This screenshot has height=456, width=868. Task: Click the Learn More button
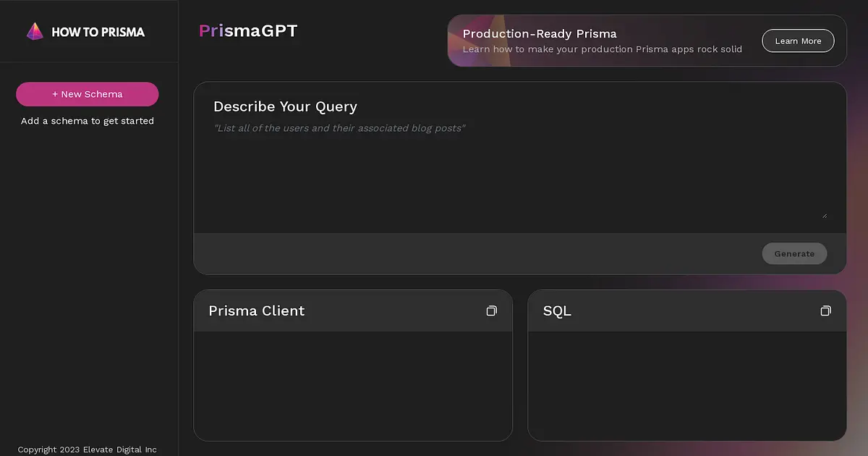point(798,41)
